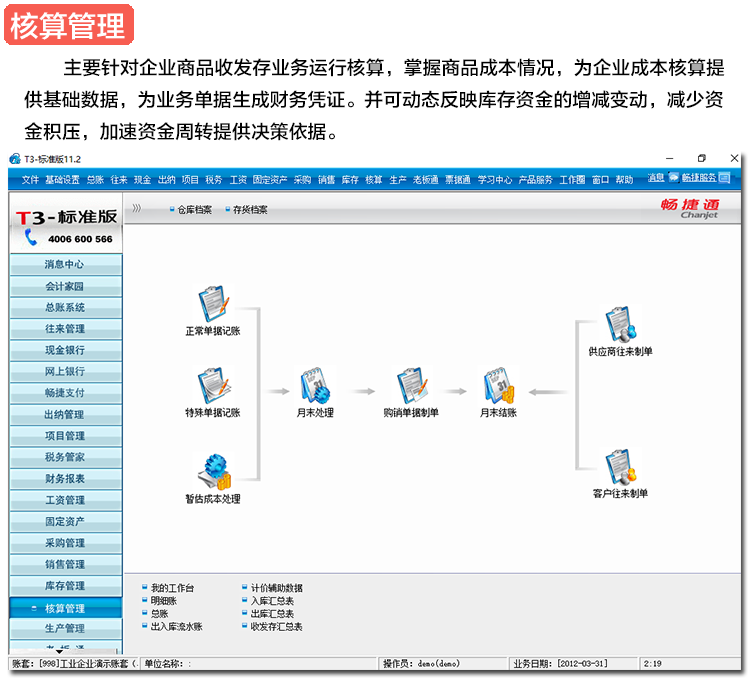This screenshot has width=750, height=688.
Task: Select 客户往来制单 icon
Action: tap(620, 467)
